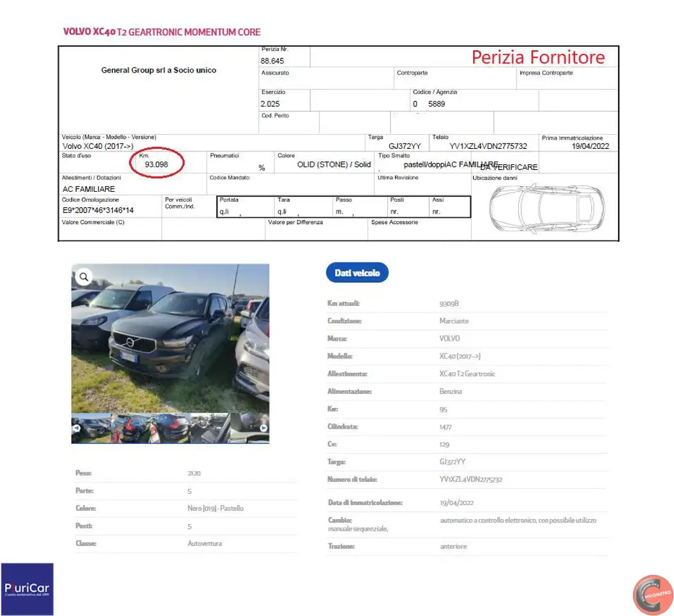Click Marca value VOLVO
Viewport: 674px width, 616px height.
pos(450,339)
